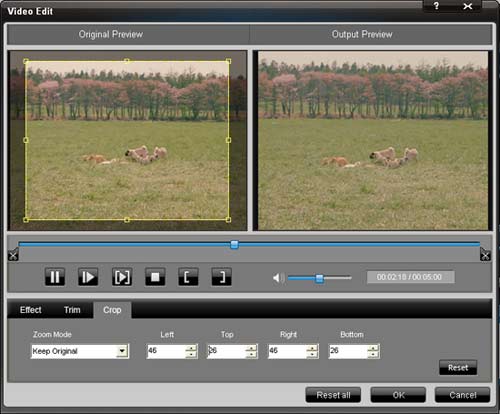Increase the Bottom crop value
Image resolution: width=500 pixels, height=414 pixels.
coord(374,348)
